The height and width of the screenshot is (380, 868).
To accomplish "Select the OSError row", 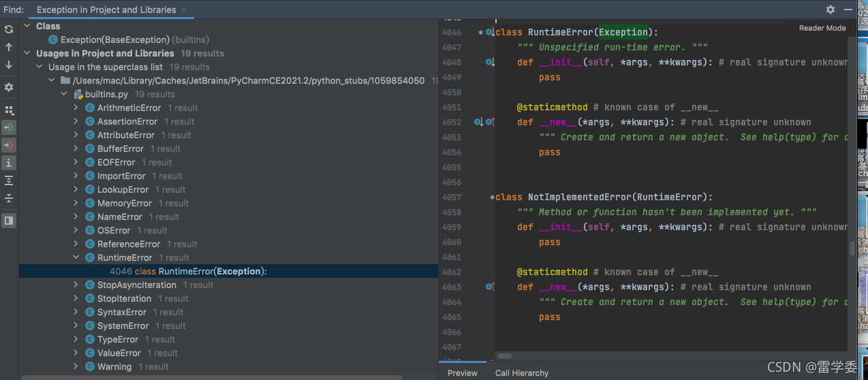I will (x=228, y=230).
